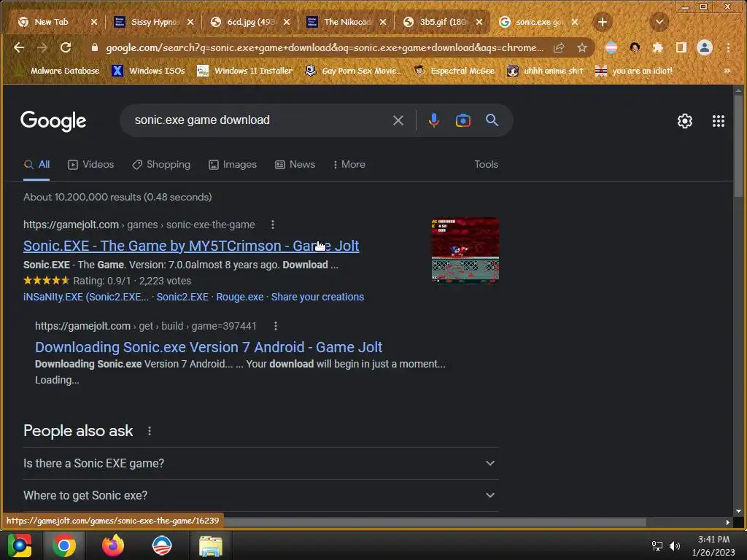Open the People also ask options menu
This screenshot has height=560, width=747.
pos(150,431)
